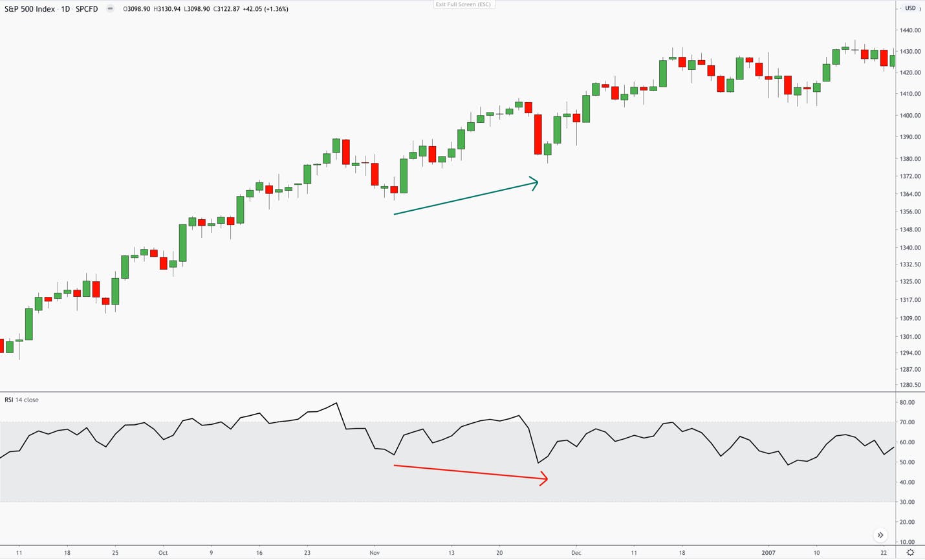This screenshot has width=925, height=560.
Task: Click the S&P 500 Index symbol title
Action: click(x=30, y=9)
